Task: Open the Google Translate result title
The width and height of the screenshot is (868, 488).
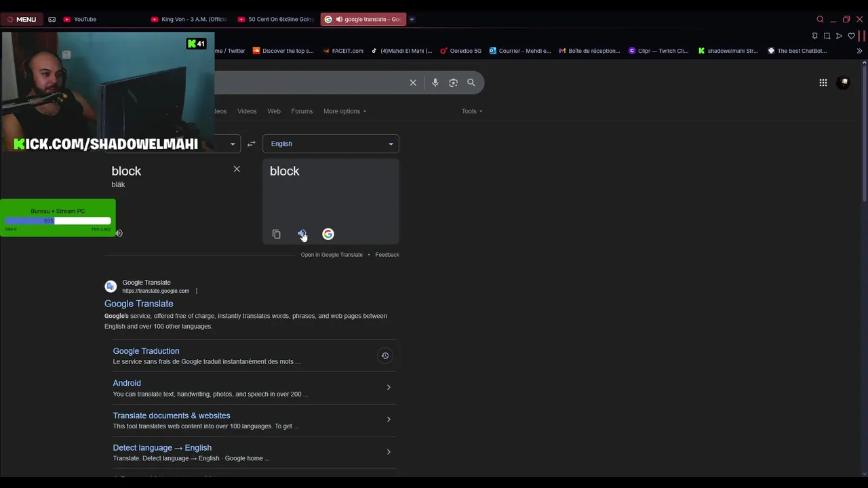Action: (138, 304)
